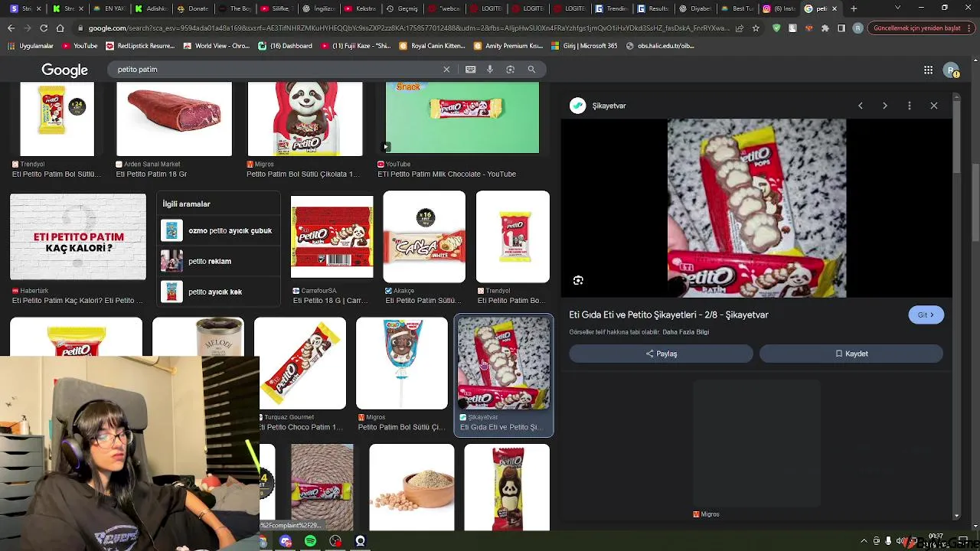Show previous image in preview panel
The height and width of the screenshot is (551, 980).
(861, 106)
